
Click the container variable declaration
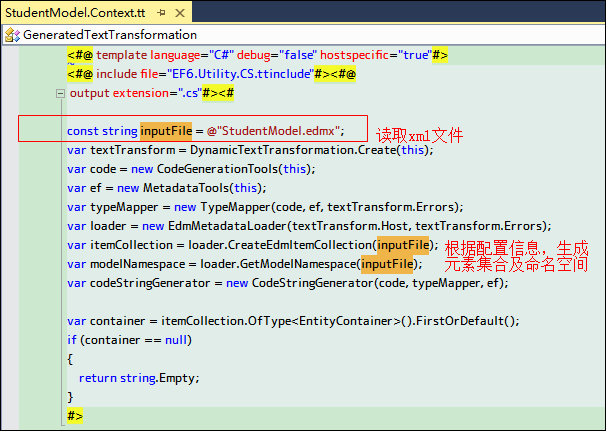(117, 321)
